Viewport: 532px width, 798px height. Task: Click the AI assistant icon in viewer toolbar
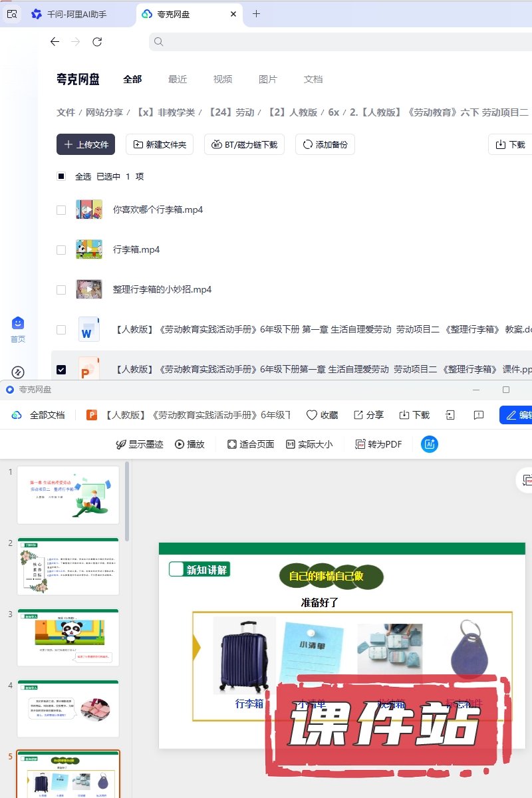(x=430, y=444)
